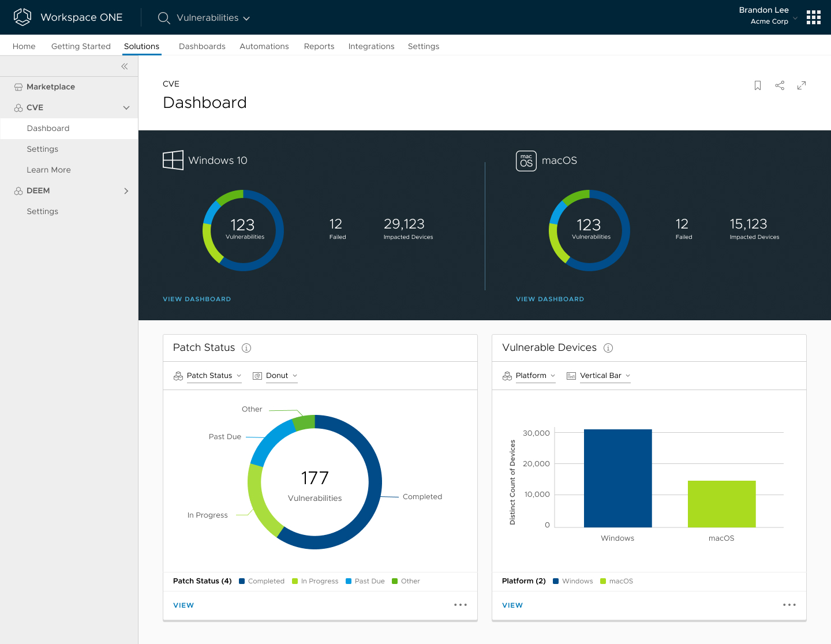This screenshot has width=831, height=644.
Task: Click the Marketplace store icon
Action: click(x=18, y=87)
